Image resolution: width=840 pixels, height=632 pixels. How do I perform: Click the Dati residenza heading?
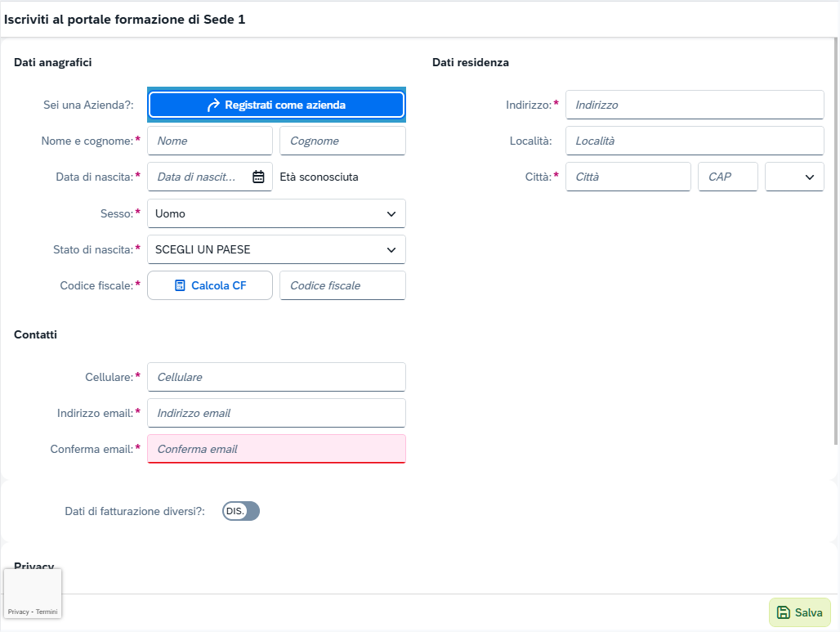pos(471,62)
